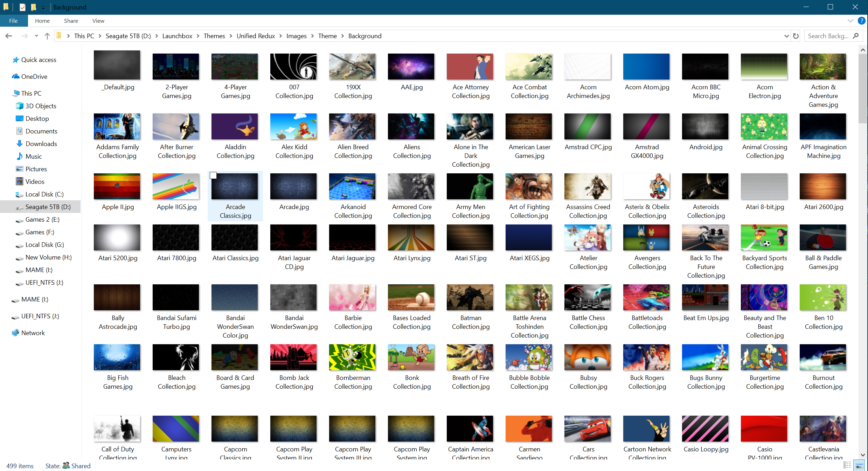This screenshot has width=868, height=471.
Task: Select Ace Attorney Collection.jpg thumbnail
Action: (470, 67)
